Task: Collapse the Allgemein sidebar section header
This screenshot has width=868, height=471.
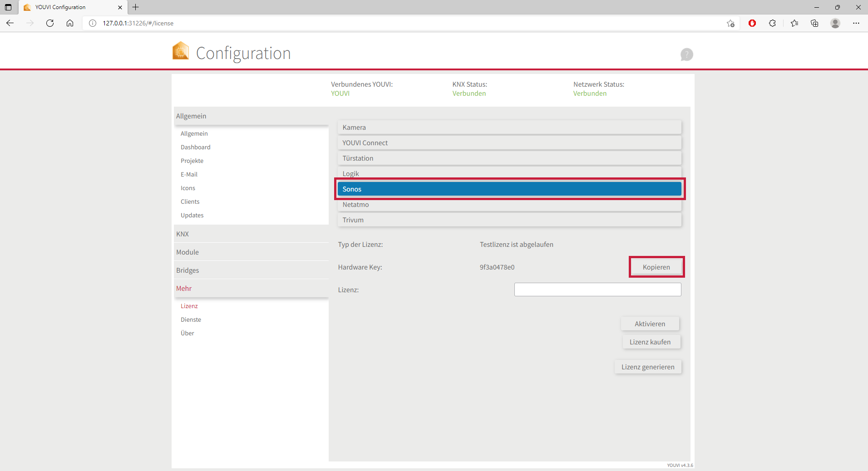Action: point(251,116)
